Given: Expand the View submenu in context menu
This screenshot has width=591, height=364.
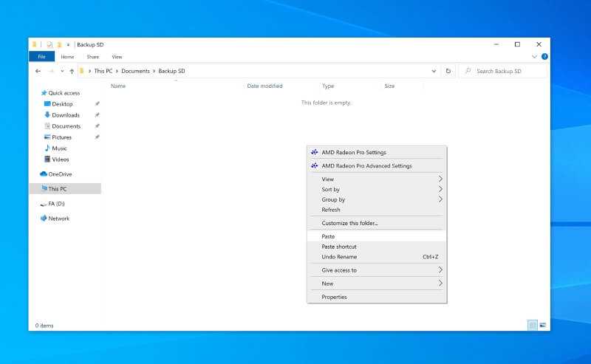Looking at the screenshot, I should (377, 179).
